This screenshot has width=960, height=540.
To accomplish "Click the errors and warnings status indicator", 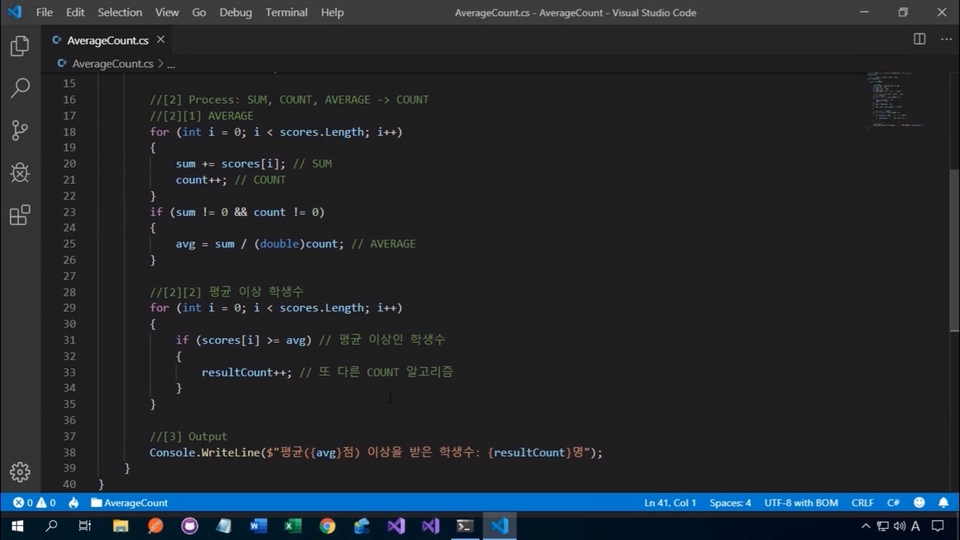I will [34, 503].
